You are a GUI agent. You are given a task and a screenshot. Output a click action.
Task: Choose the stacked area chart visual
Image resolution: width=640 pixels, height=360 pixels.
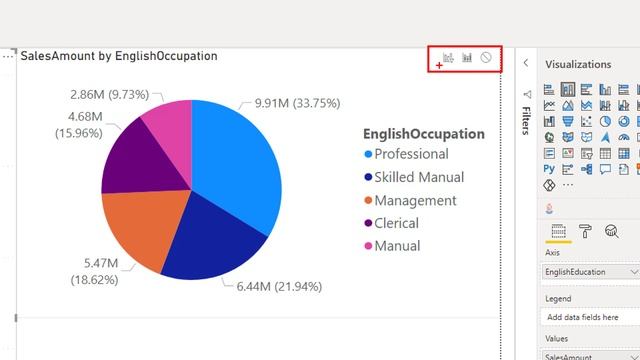586,106
